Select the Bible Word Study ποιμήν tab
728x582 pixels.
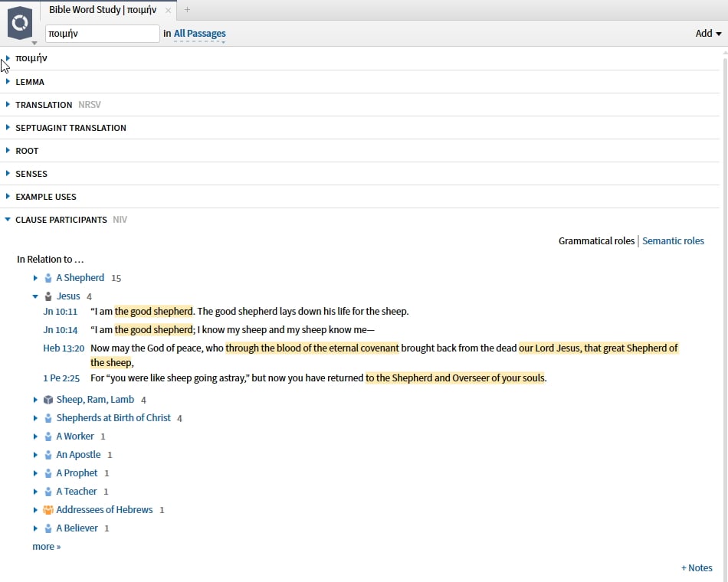[x=103, y=10]
